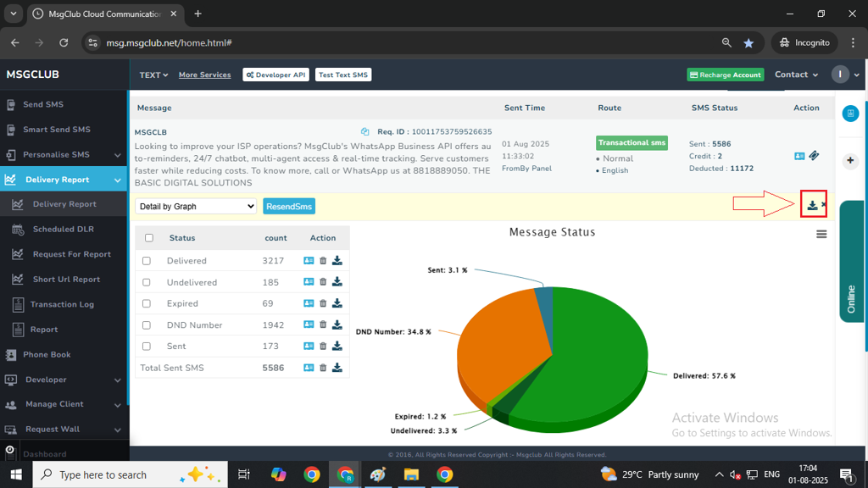This screenshot has width=868, height=488.
Task: Expand the Manage Client sidebar section
Action: (x=64, y=404)
